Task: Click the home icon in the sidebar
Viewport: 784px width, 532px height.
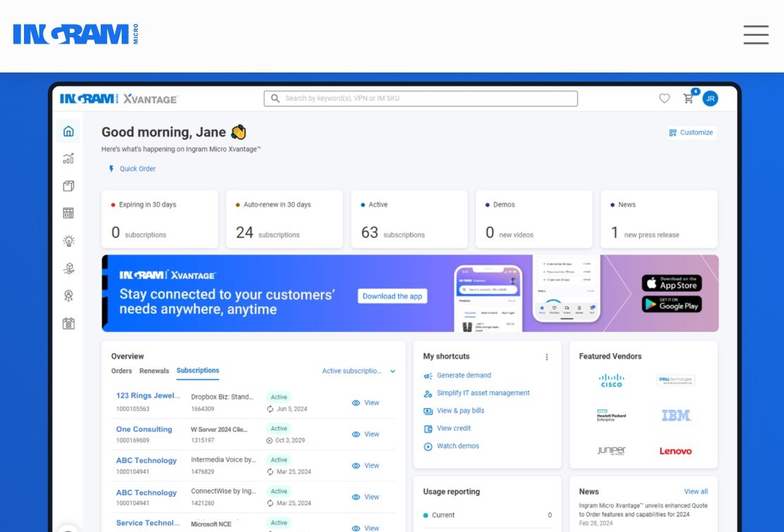Action: tap(68, 132)
